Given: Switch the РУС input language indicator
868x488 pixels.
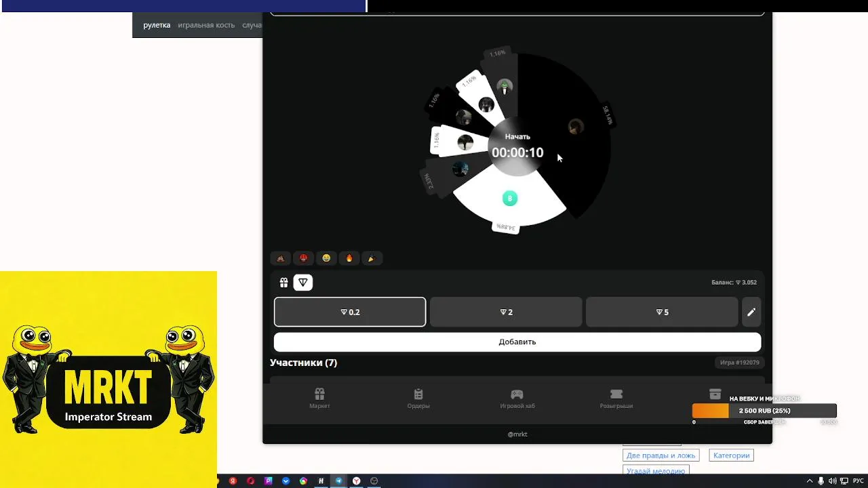Looking at the screenshot, I should pyautogui.click(x=858, y=481).
